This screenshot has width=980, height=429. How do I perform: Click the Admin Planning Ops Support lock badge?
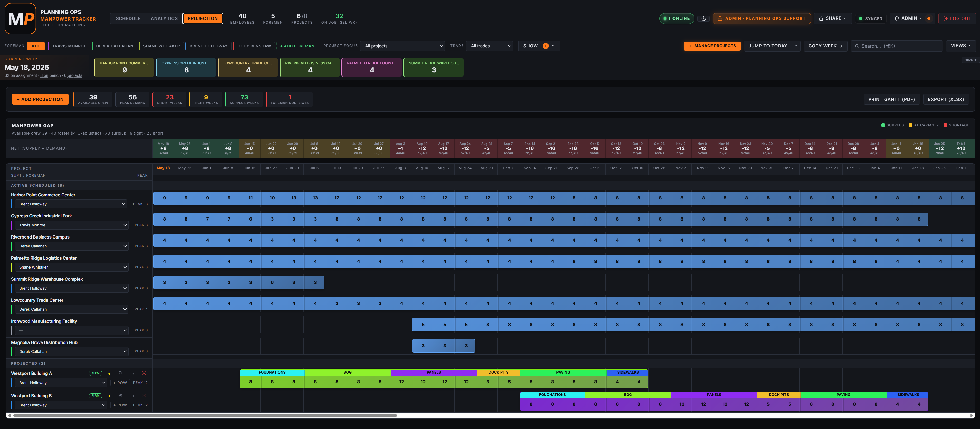[761, 18]
